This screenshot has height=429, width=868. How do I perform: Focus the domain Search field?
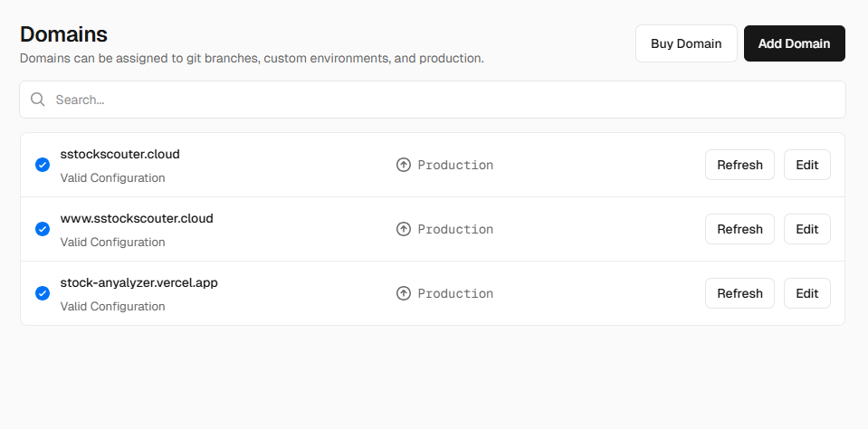point(434,100)
